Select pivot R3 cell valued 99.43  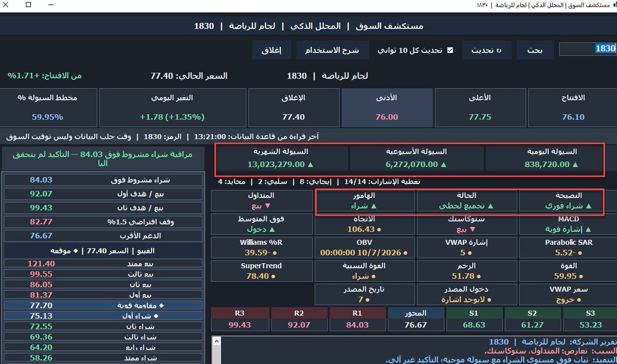pos(240,319)
